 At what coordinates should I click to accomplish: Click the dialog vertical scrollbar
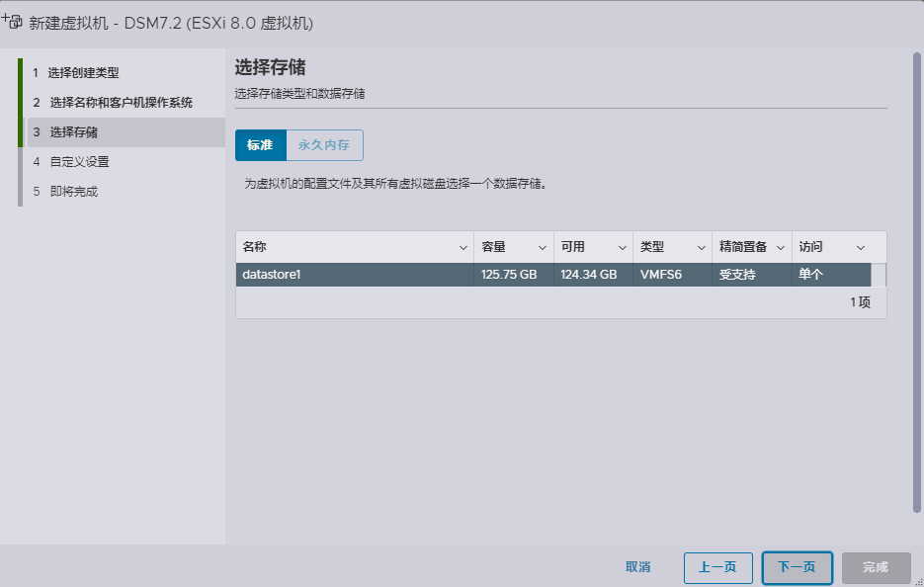[x=916, y=283]
